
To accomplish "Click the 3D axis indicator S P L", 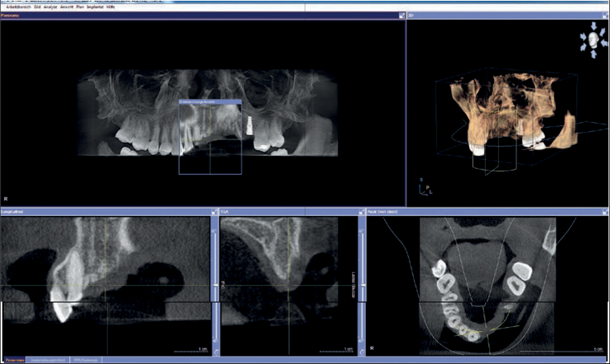I will click(425, 187).
